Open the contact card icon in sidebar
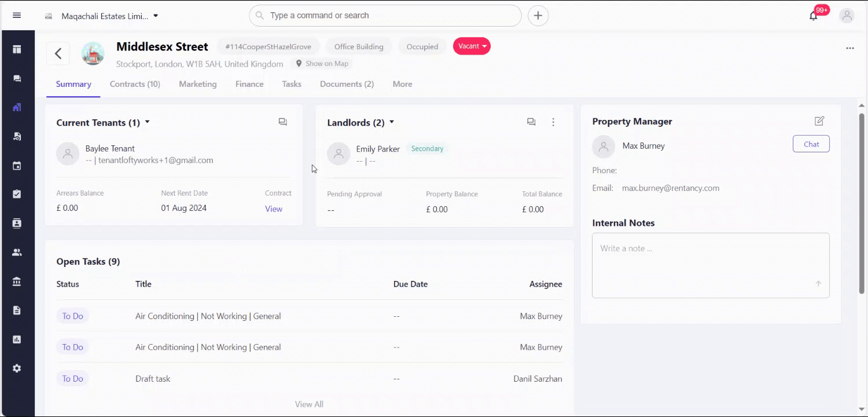 pyautogui.click(x=17, y=223)
